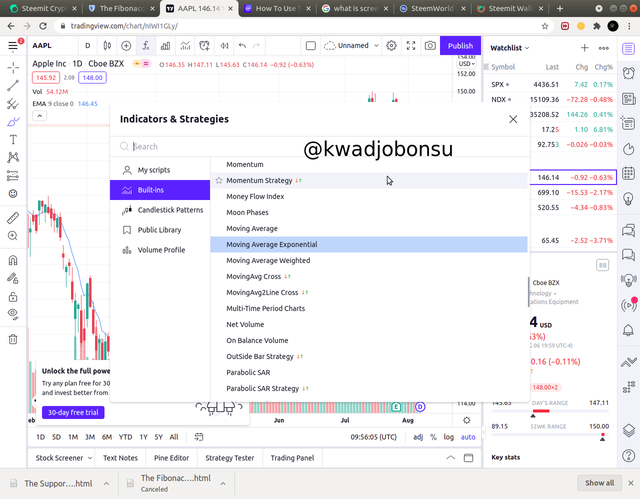Image resolution: width=640 pixels, height=499 pixels.
Task: Click the compare or add symbol icon
Action: (126, 46)
